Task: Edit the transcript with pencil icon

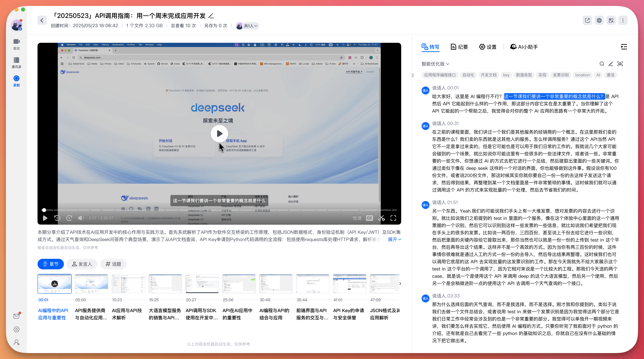Action: (611, 64)
